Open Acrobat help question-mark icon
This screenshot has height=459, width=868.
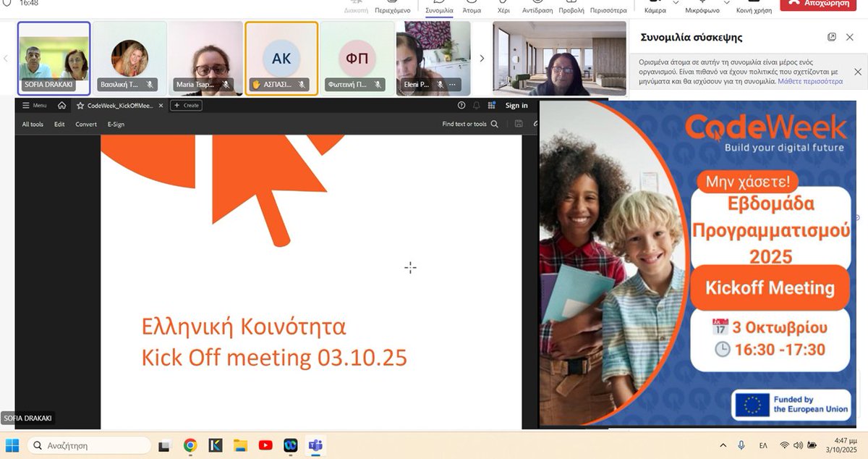[461, 105]
